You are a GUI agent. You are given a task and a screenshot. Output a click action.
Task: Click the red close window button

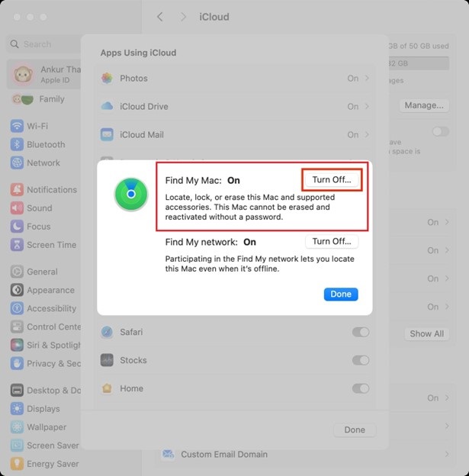[17, 17]
